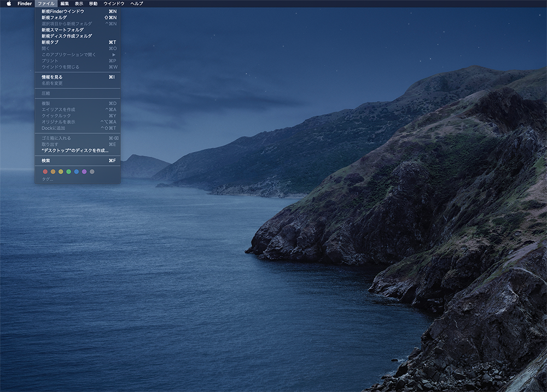Open the 編集 menu

pos(65,3)
